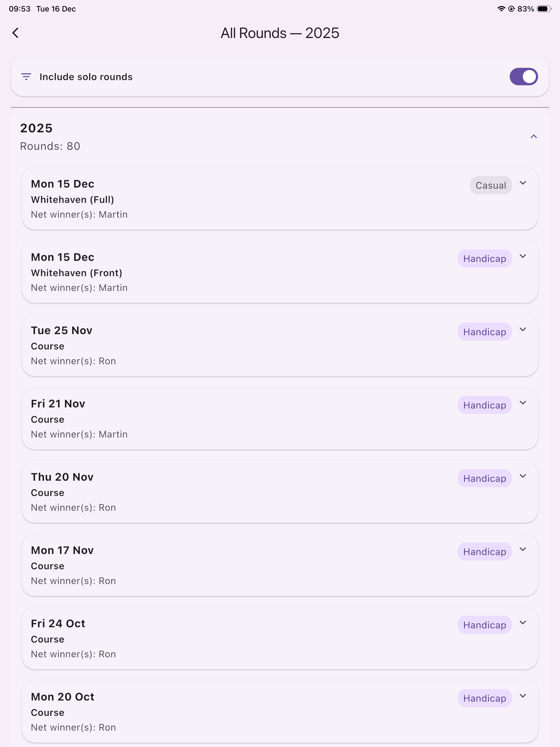Tap the filter icon beside Include solo rounds
This screenshot has width=560, height=747.
pos(26,77)
